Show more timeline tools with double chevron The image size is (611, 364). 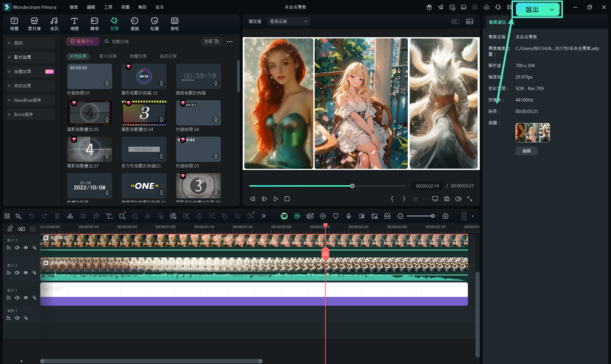pyautogui.click(x=263, y=216)
